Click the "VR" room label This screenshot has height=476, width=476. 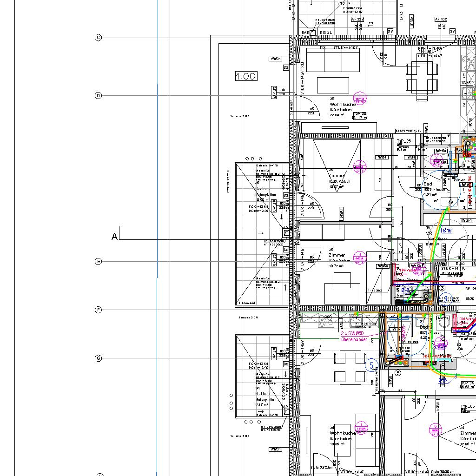click(429, 233)
